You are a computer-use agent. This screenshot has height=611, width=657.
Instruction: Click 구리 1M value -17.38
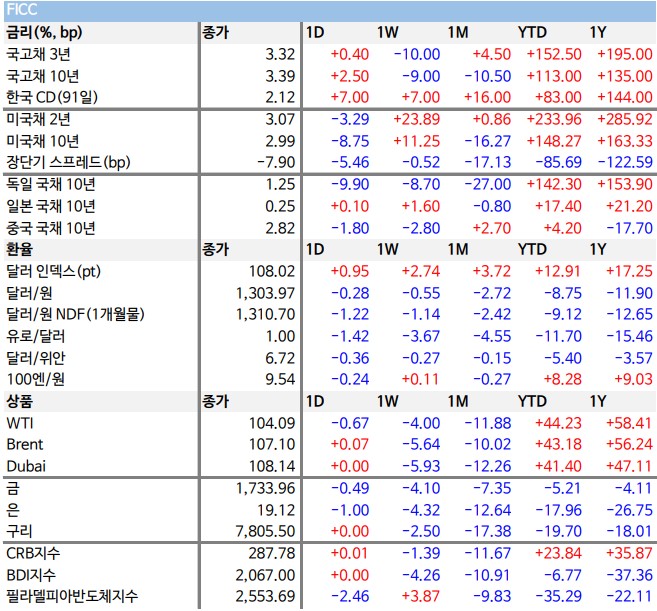(488, 531)
